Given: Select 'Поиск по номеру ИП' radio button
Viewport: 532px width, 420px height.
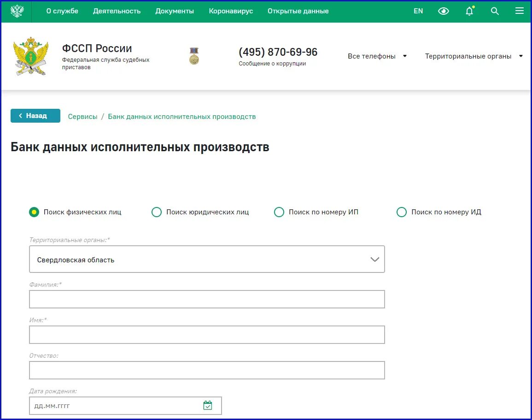Looking at the screenshot, I should tap(279, 212).
